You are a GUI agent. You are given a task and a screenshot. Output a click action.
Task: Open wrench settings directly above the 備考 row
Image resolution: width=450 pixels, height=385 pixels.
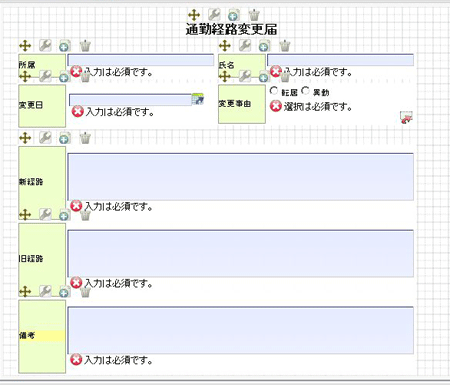pyautogui.click(x=45, y=291)
